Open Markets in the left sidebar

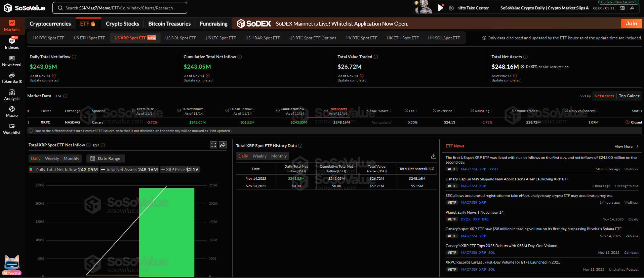tap(12, 26)
